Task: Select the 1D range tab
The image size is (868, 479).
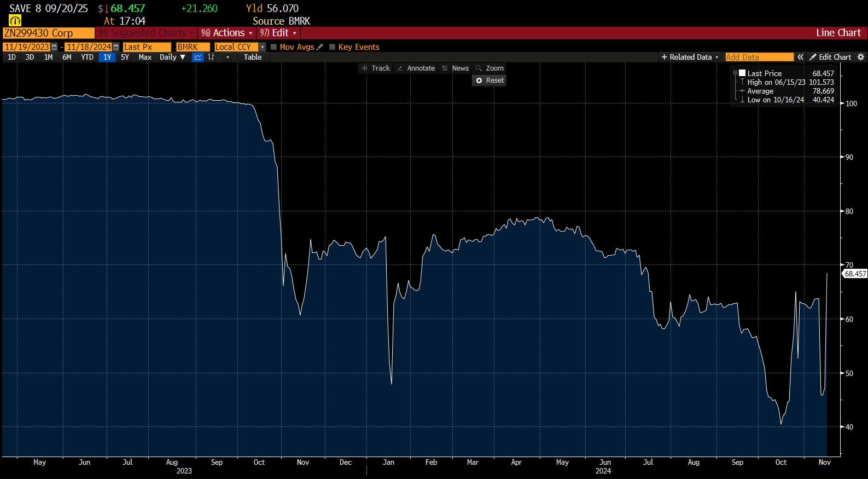Action: tap(11, 57)
